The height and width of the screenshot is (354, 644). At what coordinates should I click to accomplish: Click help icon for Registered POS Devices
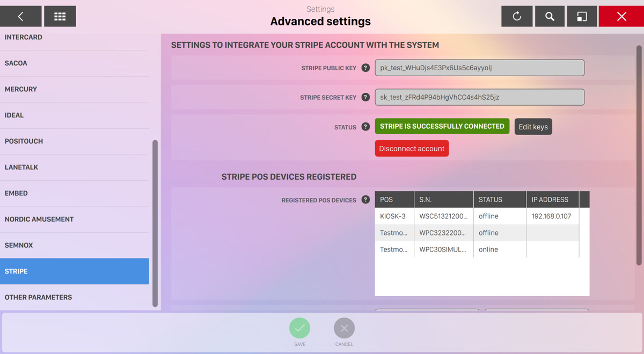365,200
